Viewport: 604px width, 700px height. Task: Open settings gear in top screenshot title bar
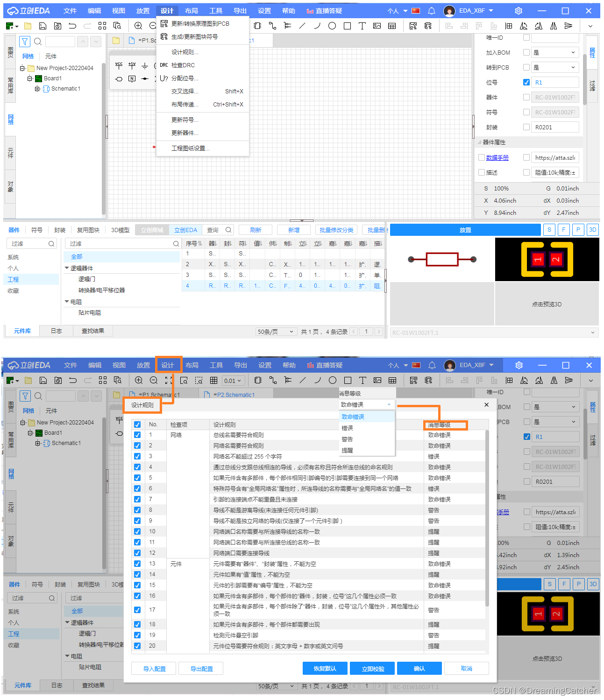pos(519,11)
